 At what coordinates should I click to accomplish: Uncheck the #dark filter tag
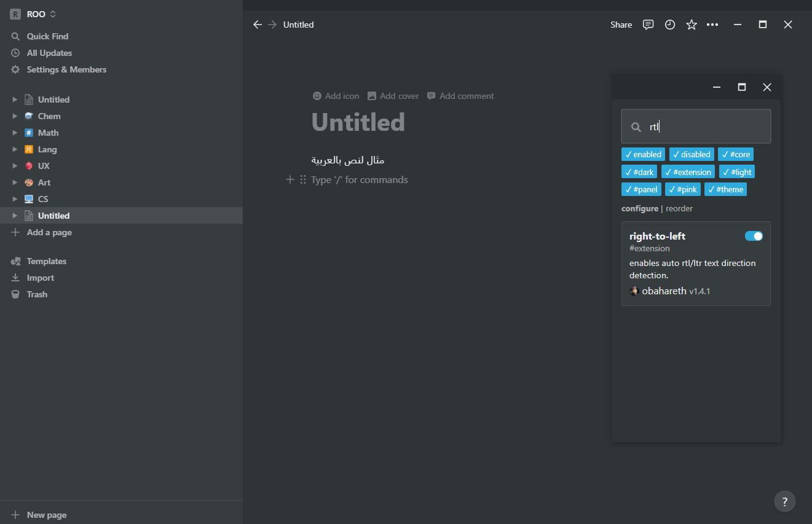click(639, 171)
